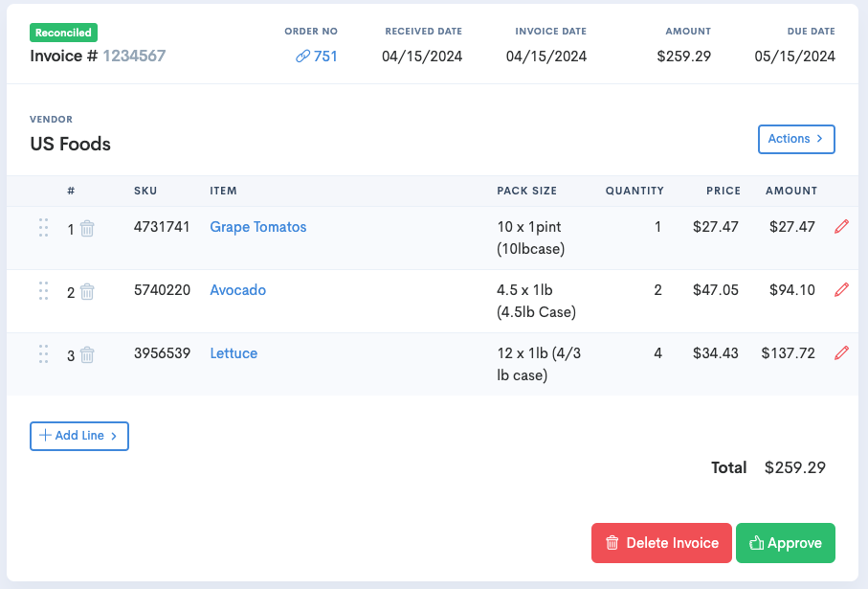Remove line 3 Lettuce via trash icon
Image resolution: width=868 pixels, height=589 pixels.
pyautogui.click(x=87, y=354)
